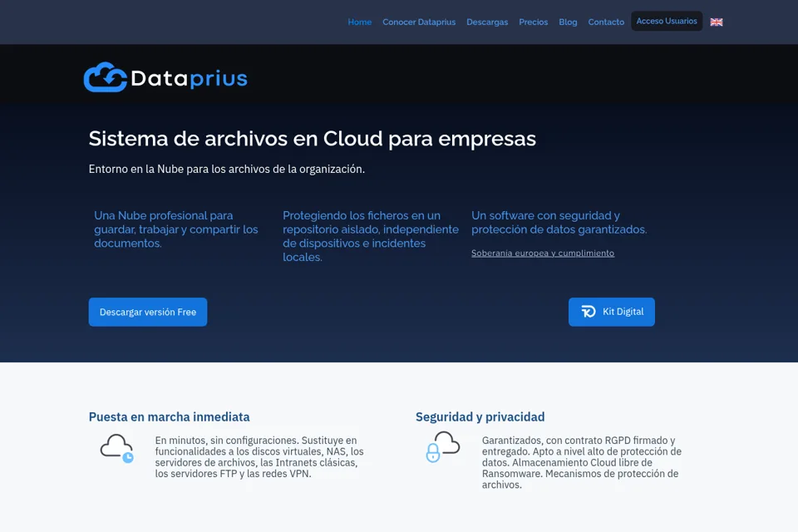Click the heading Puesta en marcha inmediata
The height and width of the screenshot is (532, 798).
(169, 417)
